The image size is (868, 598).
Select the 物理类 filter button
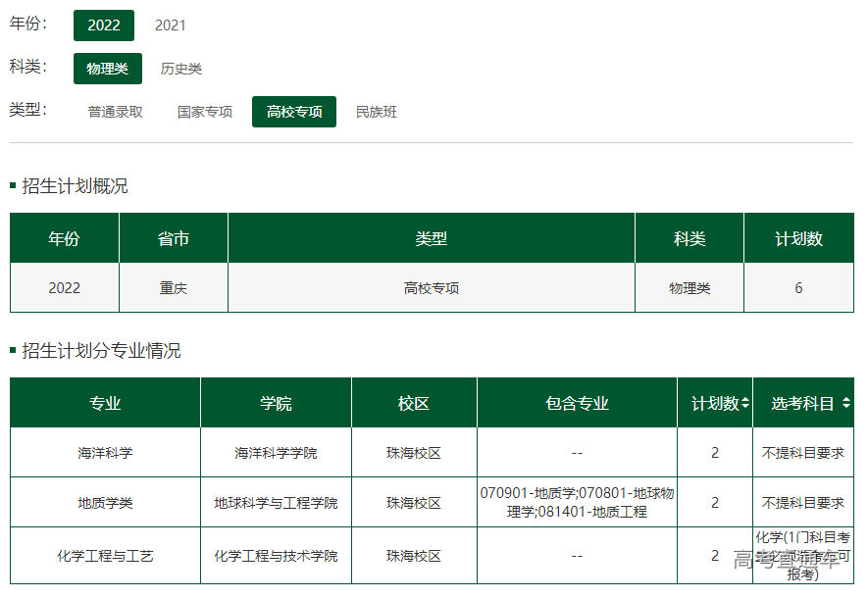coord(107,69)
